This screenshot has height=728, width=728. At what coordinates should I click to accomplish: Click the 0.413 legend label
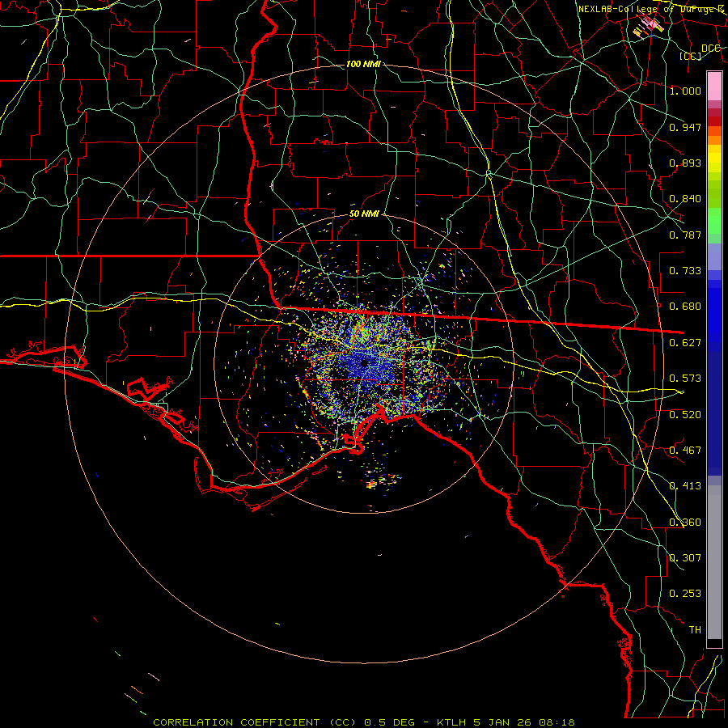point(685,486)
